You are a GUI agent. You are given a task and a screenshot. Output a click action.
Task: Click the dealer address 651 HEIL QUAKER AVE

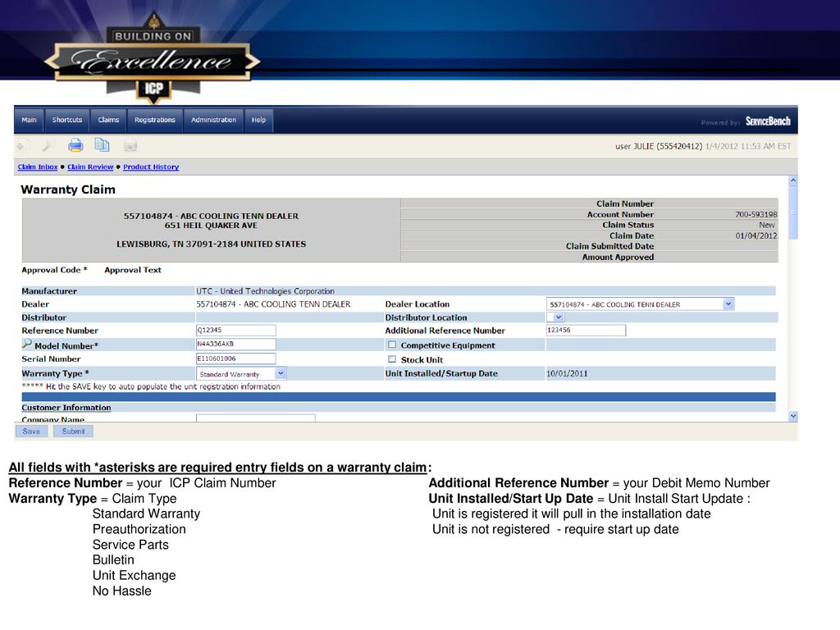tap(211, 226)
